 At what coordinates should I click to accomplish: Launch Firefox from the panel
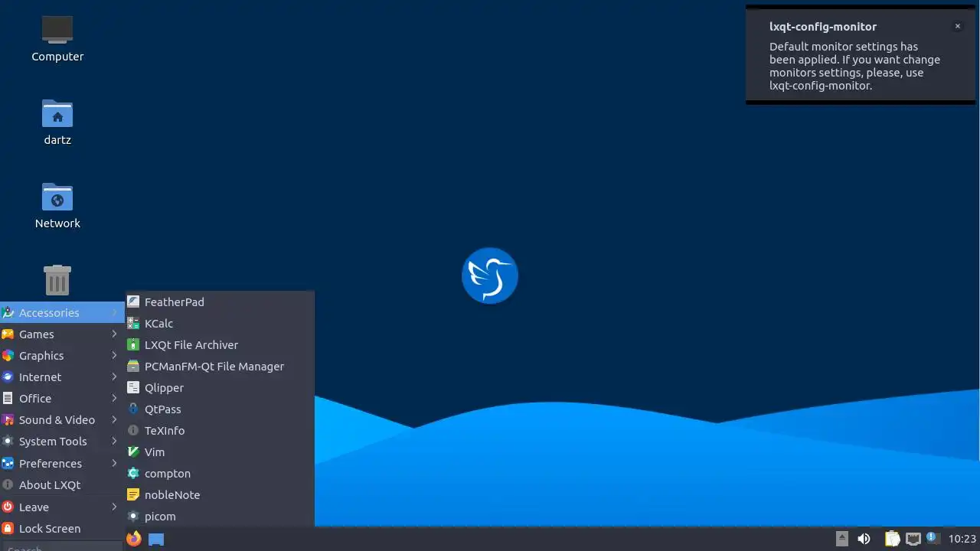click(x=134, y=539)
